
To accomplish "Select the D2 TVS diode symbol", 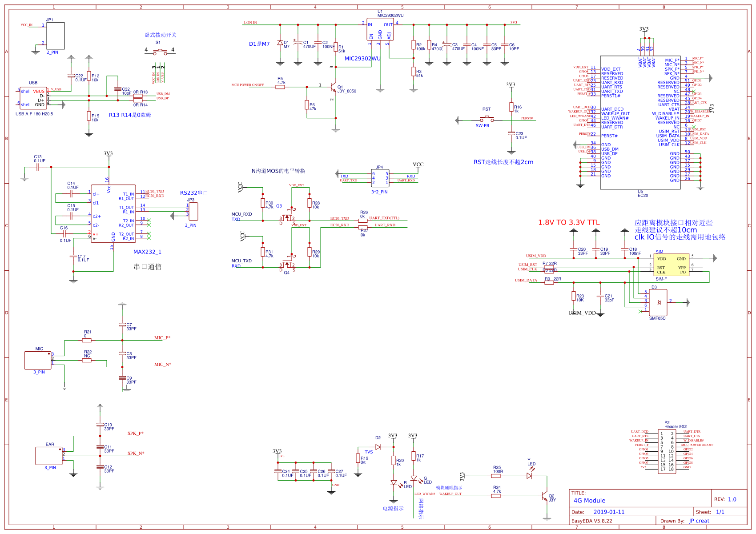I will pyautogui.click(x=378, y=447).
